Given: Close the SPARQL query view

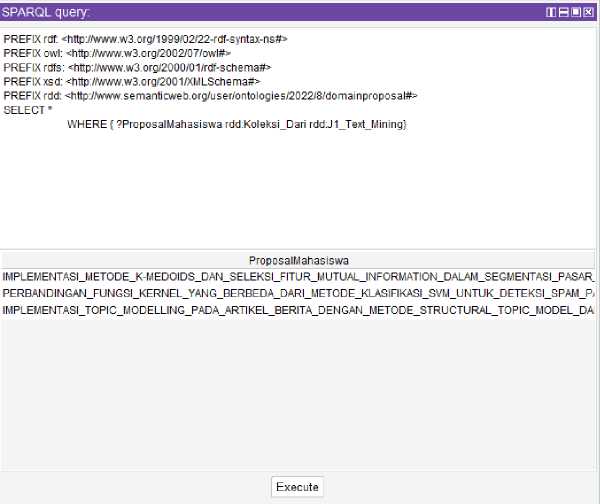Looking at the screenshot, I should pos(588,12).
